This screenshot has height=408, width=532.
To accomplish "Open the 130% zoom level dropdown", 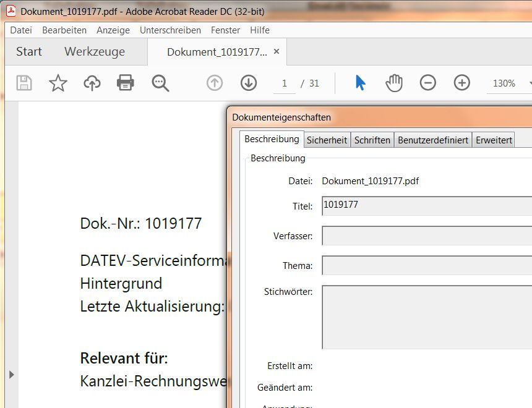I will [x=510, y=83].
